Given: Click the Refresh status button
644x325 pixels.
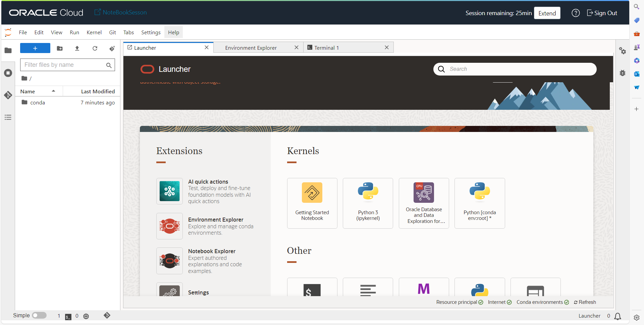Looking at the screenshot, I should point(585,302).
